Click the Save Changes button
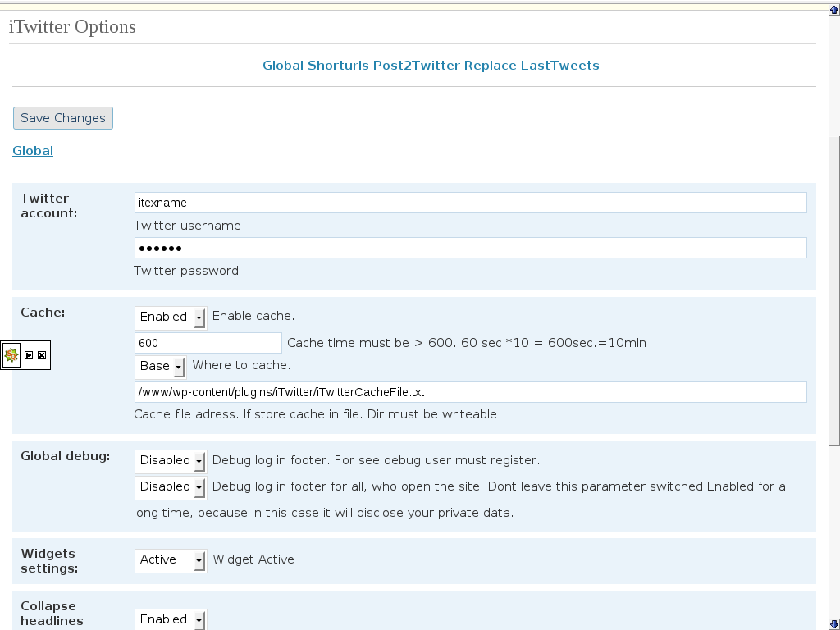 tap(62, 118)
